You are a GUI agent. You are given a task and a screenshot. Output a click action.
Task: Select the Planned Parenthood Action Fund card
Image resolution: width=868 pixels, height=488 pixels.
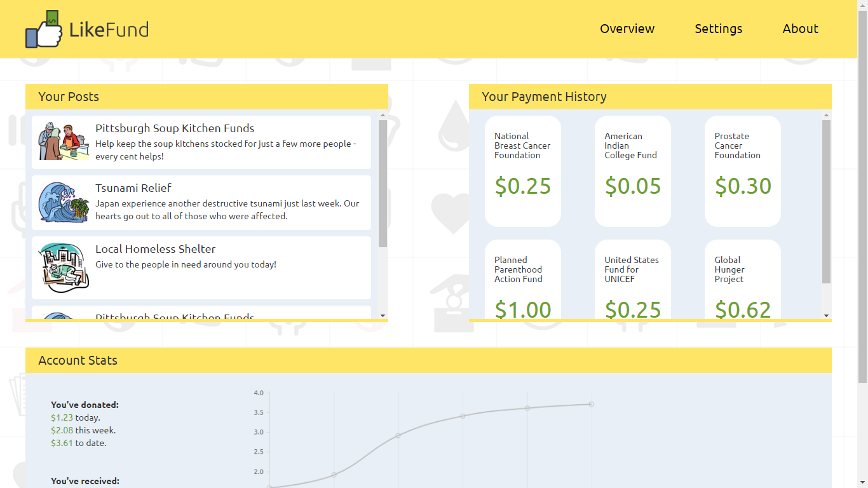(x=523, y=280)
